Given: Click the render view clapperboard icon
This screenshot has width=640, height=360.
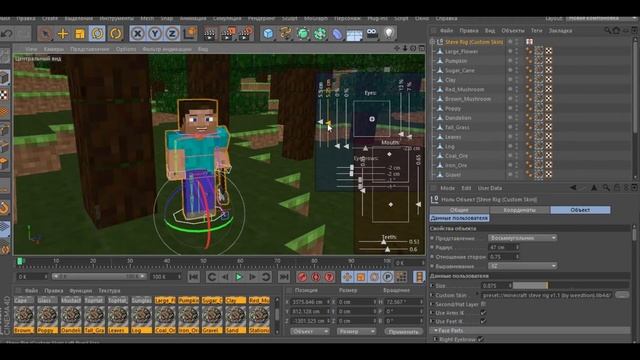Looking at the screenshot, I should (210, 34).
